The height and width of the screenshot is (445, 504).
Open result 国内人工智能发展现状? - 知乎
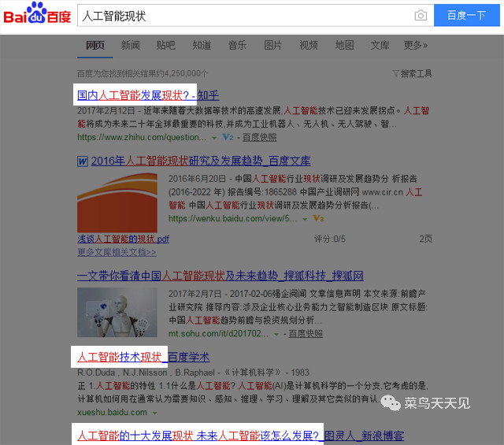(148, 95)
